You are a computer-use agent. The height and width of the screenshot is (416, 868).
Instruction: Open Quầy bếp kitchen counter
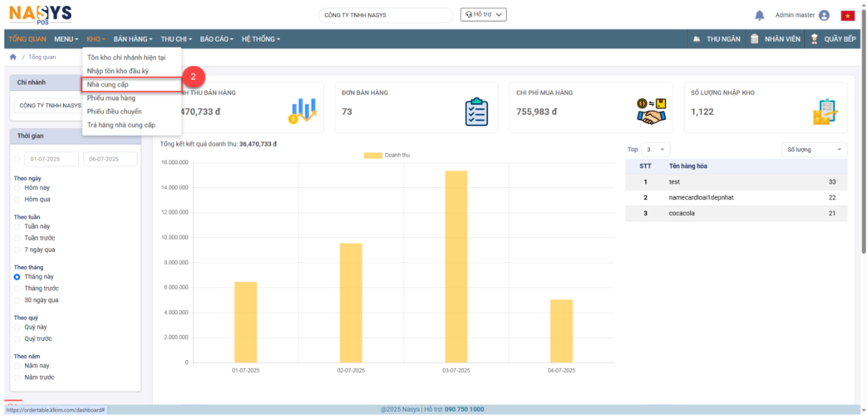pyautogui.click(x=833, y=39)
